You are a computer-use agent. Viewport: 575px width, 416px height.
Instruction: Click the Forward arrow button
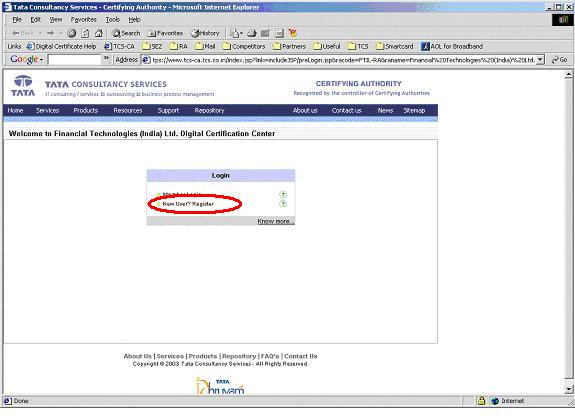(x=50, y=33)
